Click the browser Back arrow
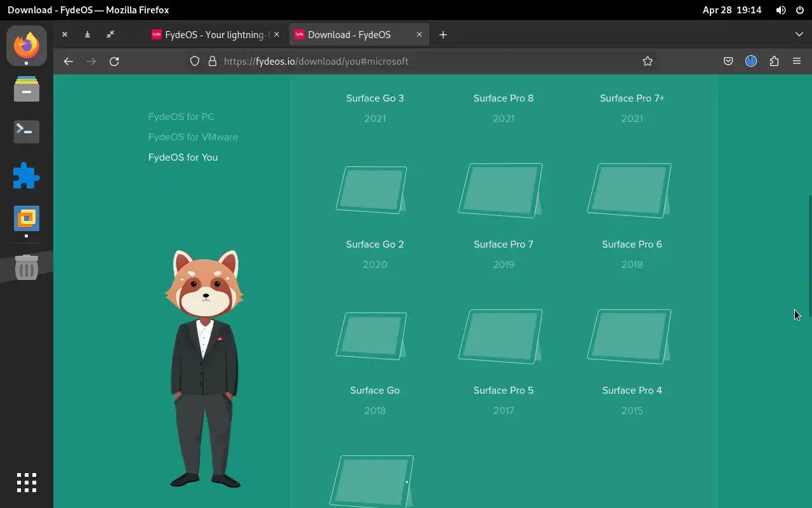Image resolution: width=812 pixels, height=508 pixels. (69, 61)
